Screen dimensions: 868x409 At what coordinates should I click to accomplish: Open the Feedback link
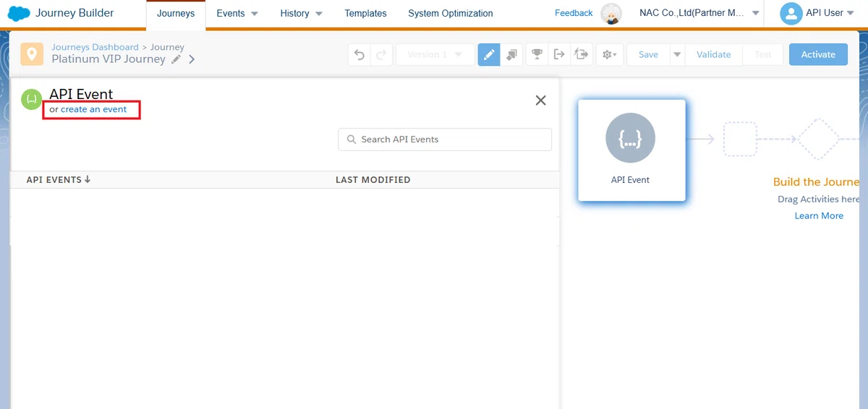(574, 13)
